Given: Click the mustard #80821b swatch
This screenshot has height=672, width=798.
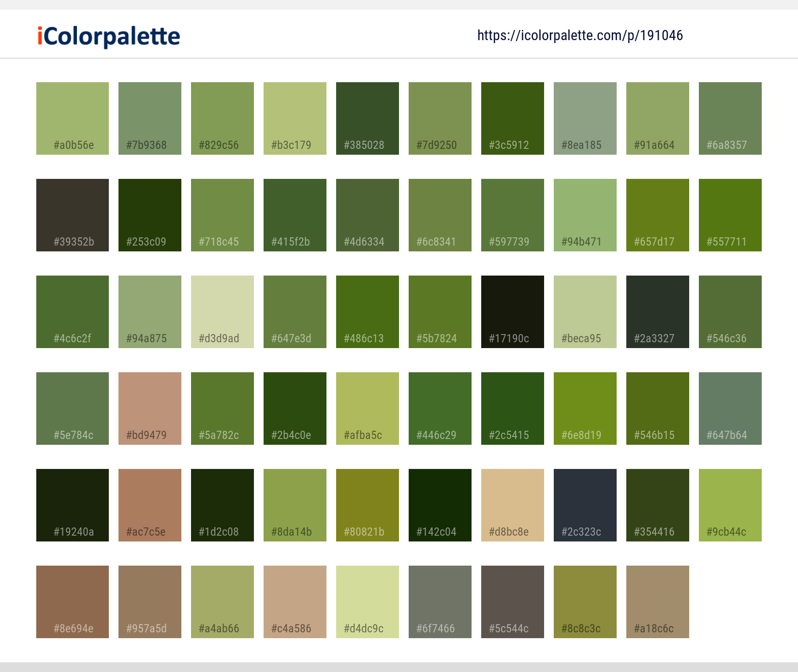Looking at the screenshot, I should tap(368, 505).
